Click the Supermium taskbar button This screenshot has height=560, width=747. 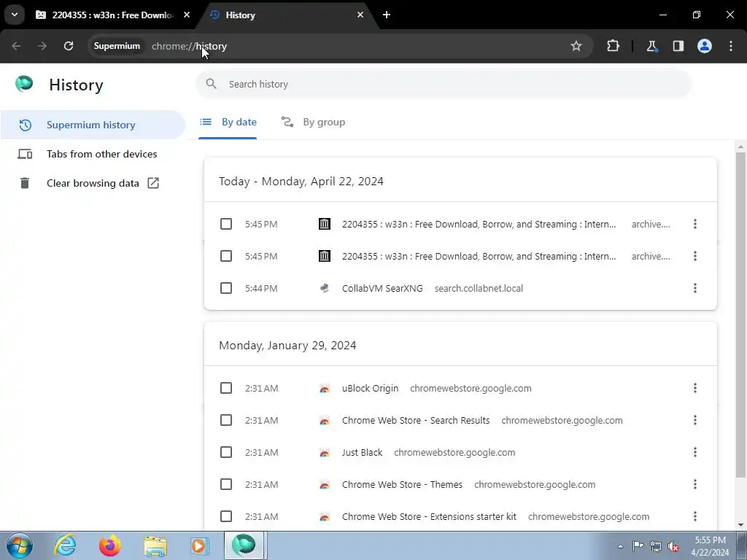pyautogui.click(x=244, y=545)
